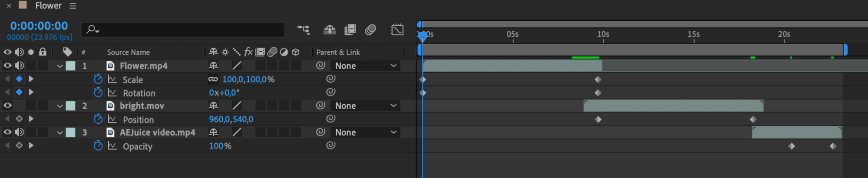
Task: Open the Composition Mini-Flowchart icon
Action: 303,30
